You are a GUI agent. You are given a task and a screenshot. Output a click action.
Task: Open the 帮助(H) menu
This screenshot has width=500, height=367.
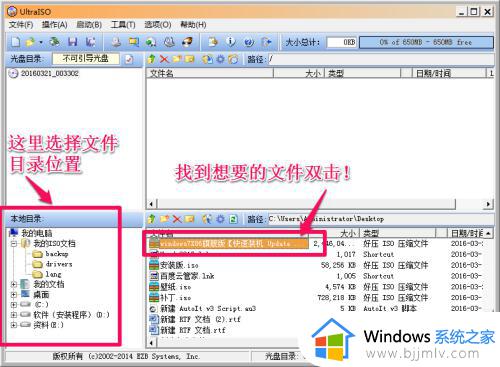click(193, 25)
